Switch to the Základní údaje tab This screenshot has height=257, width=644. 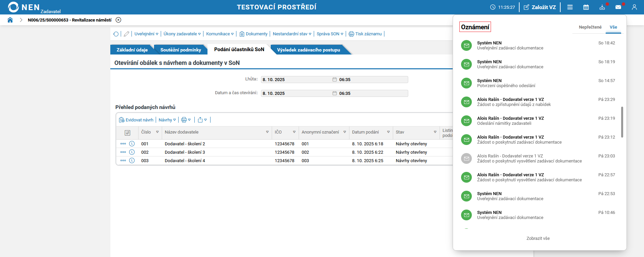(x=132, y=50)
